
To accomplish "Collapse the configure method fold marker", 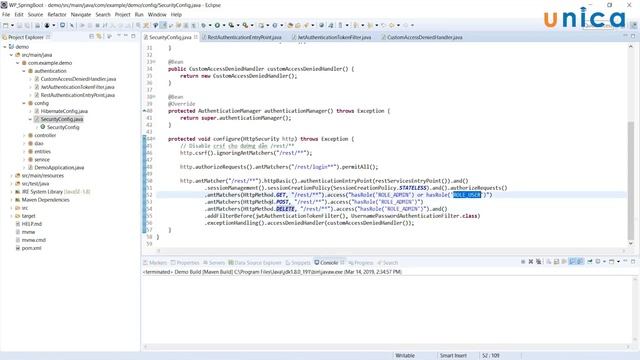I will (154, 139).
